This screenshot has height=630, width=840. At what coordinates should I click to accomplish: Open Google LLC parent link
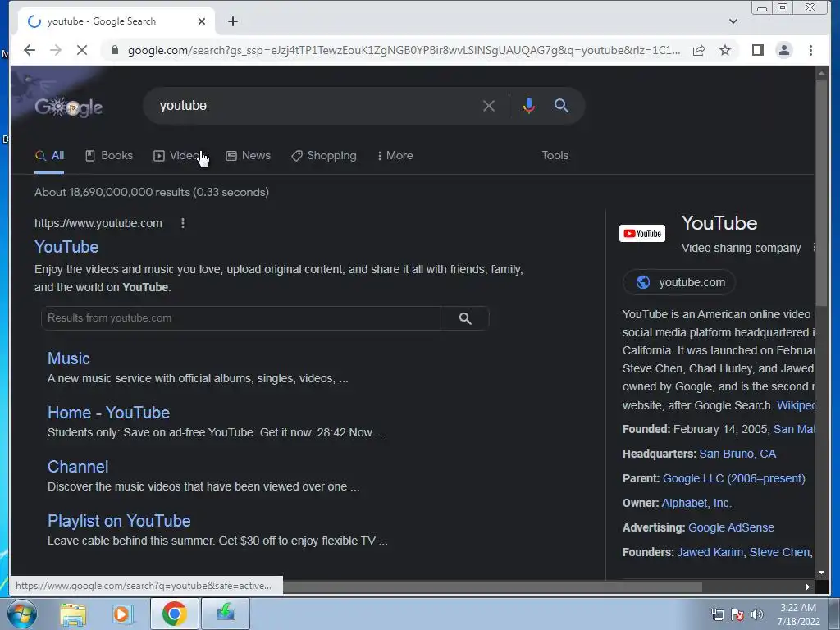coord(734,478)
